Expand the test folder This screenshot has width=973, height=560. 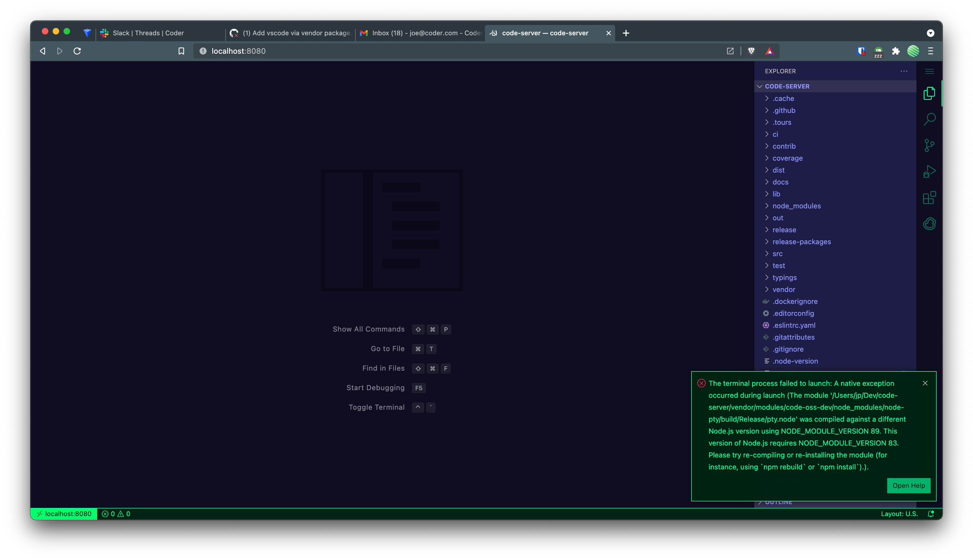tap(835, 265)
